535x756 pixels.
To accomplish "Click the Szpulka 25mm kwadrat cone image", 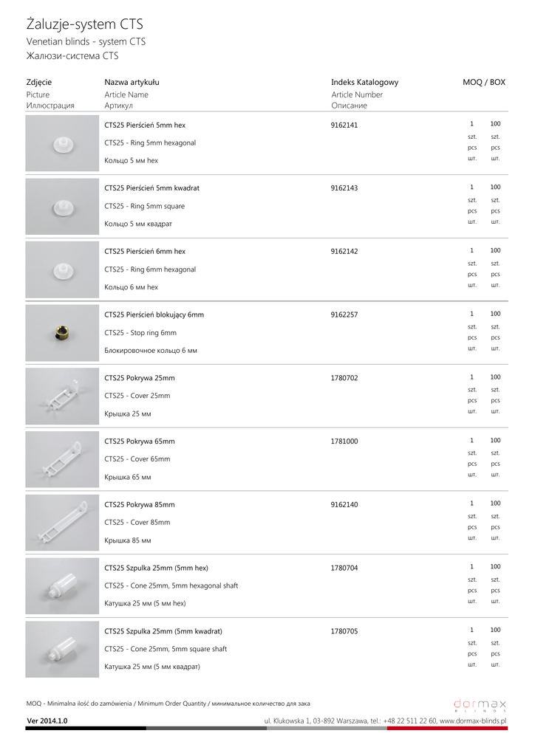I will (x=63, y=650).
